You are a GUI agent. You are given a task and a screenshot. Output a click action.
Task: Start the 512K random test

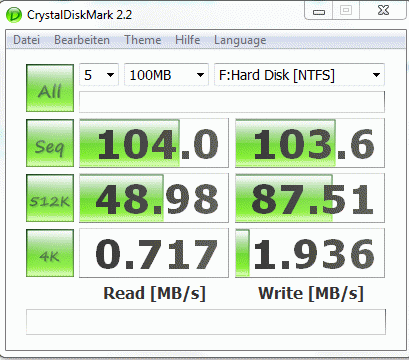(x=50, y=198)
